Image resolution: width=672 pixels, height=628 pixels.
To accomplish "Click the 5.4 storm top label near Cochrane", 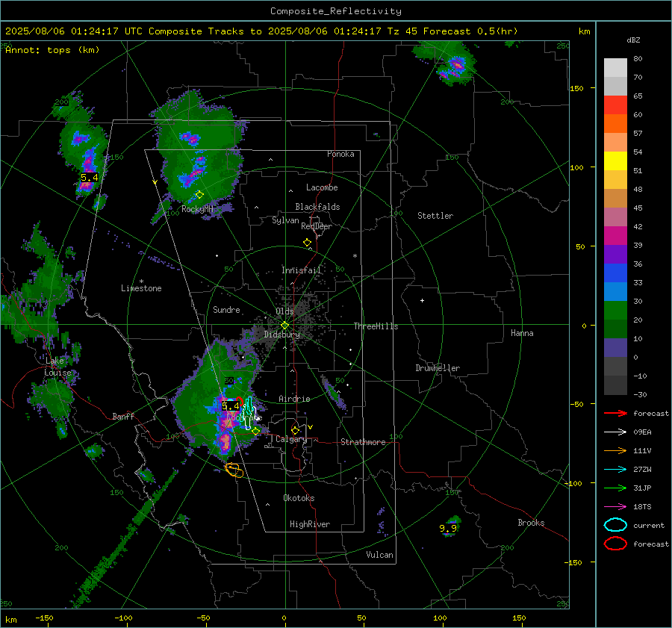I will [230, 406].
